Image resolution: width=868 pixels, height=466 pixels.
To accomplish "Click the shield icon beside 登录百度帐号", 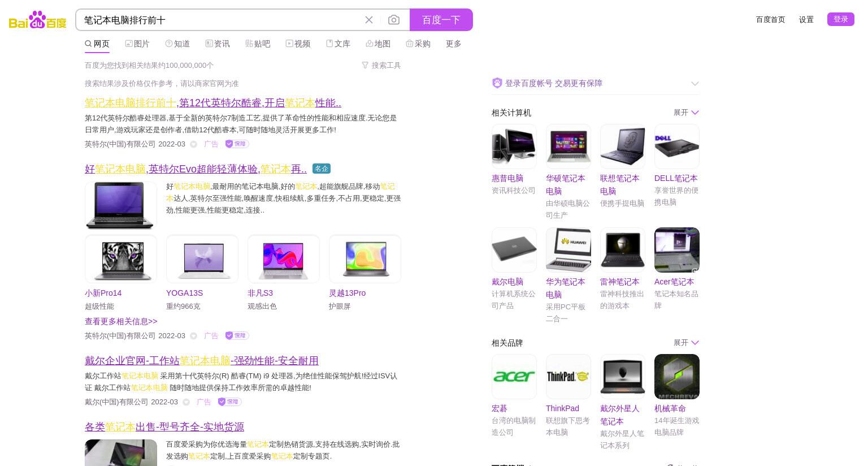I will [x=497, y=83].
